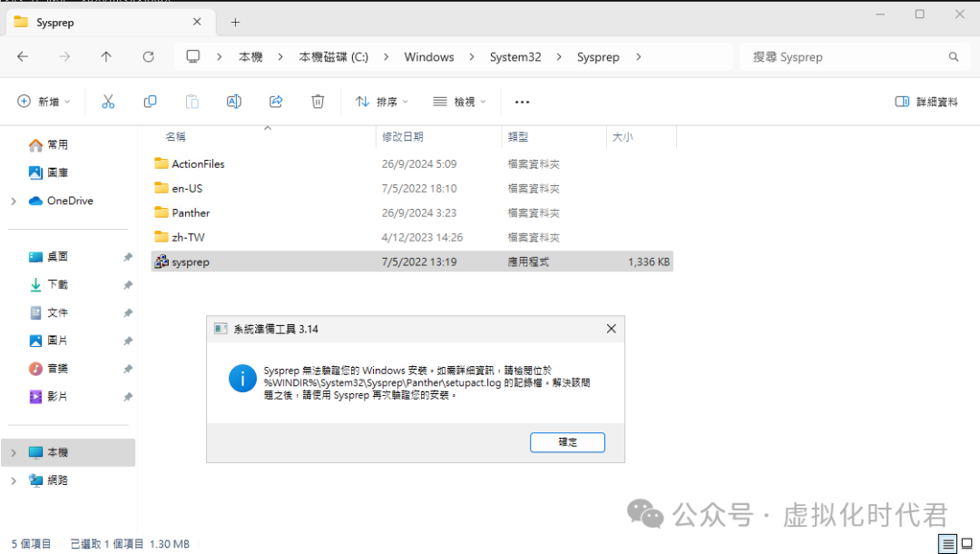Refresh the Sysprep folder view
This screenshot has width=980, height=554.
click(x=148, y=57)
